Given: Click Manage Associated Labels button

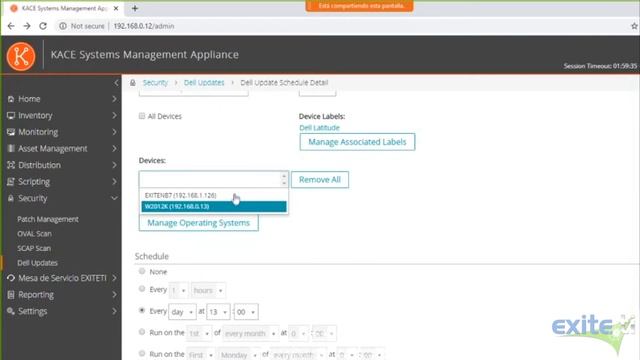Looking at the screenshot, I should click(x=357, y=142).
